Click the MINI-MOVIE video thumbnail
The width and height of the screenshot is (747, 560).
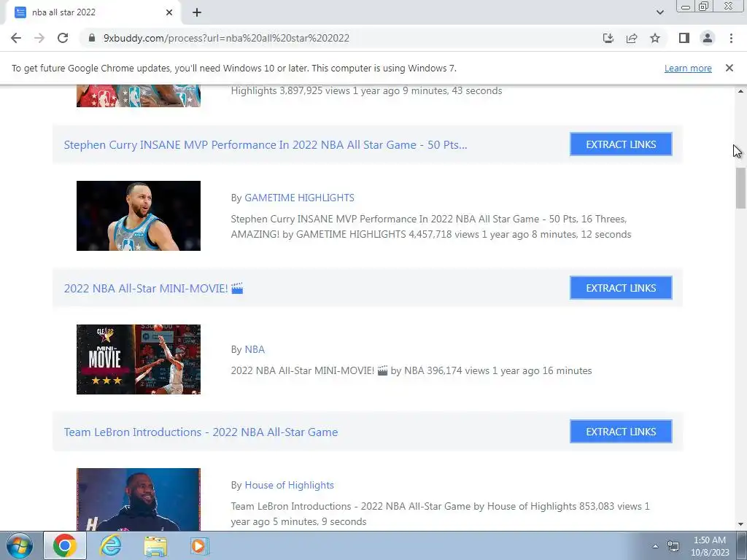pyautogui.click(x=139, y=359)
